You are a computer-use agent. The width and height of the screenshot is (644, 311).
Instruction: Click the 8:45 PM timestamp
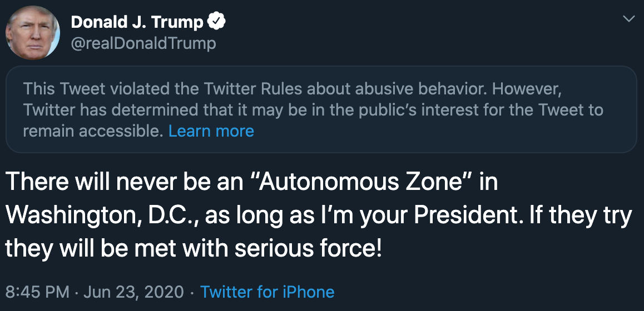pyautogui.click(x=37, y=292)
